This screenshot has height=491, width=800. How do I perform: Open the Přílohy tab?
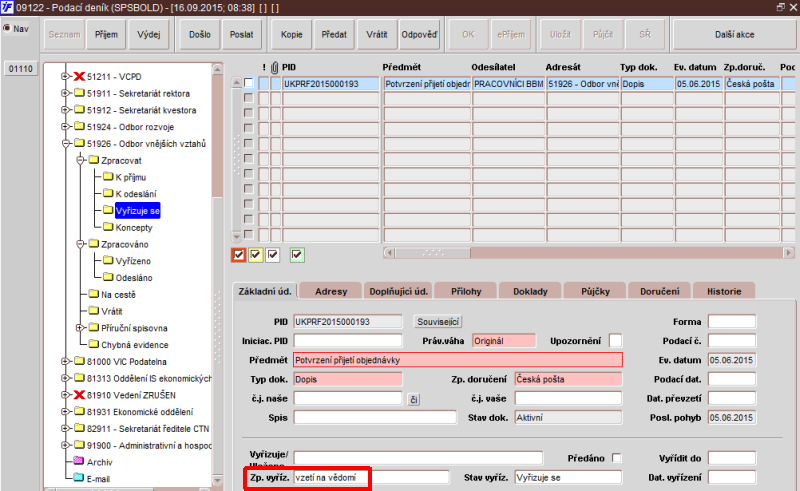point(466,291)
